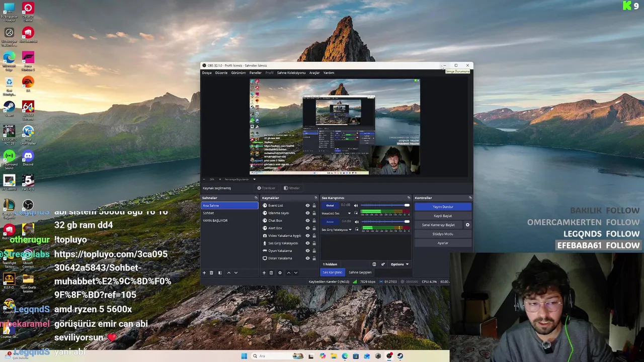Open Ayarlar settings button
This screenshot has width=644, height=362.
pyautogui.click(x=443, y=243)
